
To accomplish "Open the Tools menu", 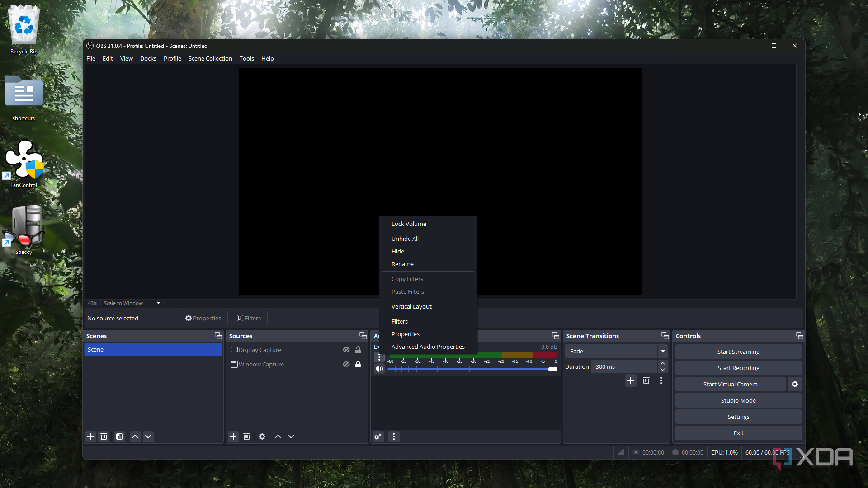I will coord(247,58).
